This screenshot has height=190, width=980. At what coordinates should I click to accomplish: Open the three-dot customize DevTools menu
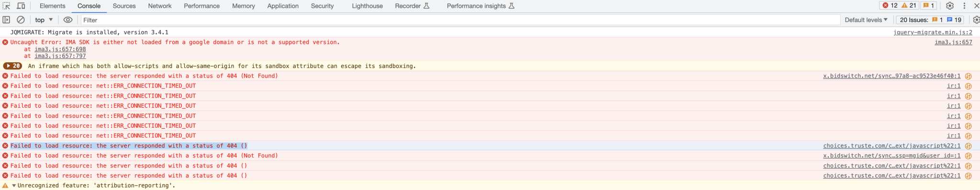(964, 6)
